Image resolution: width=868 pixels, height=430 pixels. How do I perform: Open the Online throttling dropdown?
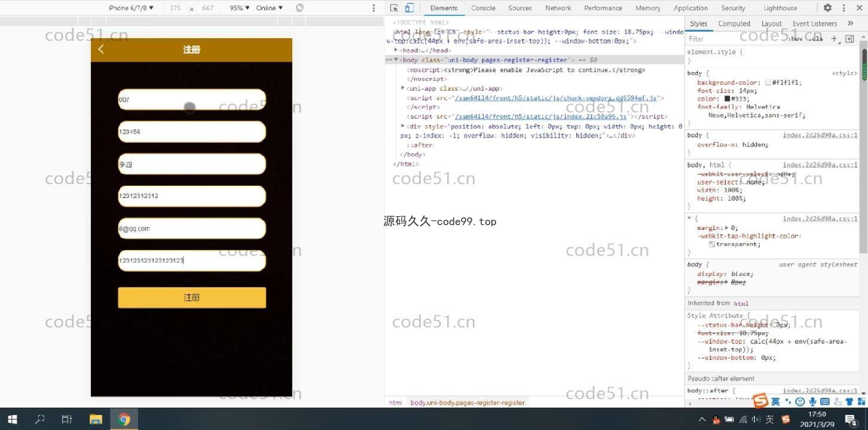coord(270,8)
